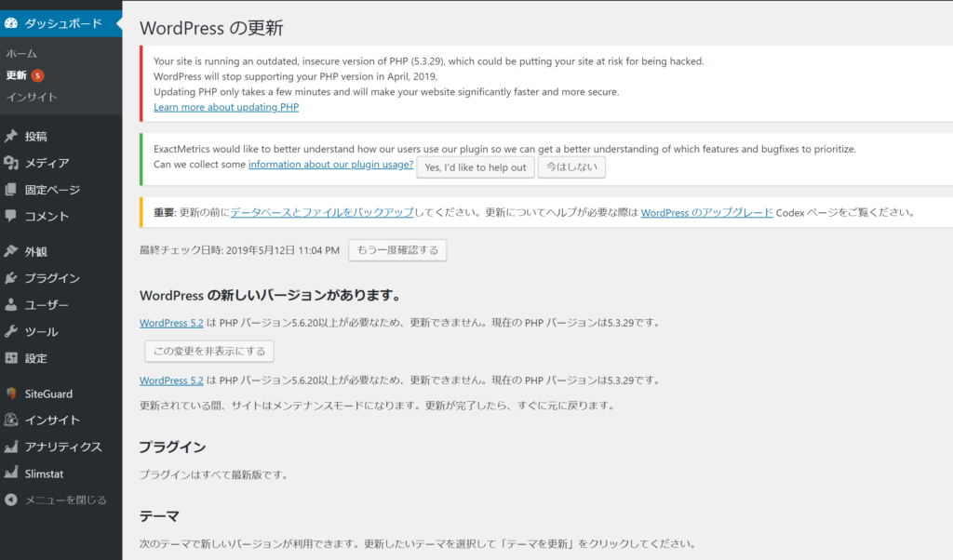Click the Media library icon
The width and height of the screenshot is (953, 560).
click(x=11, y=163)
